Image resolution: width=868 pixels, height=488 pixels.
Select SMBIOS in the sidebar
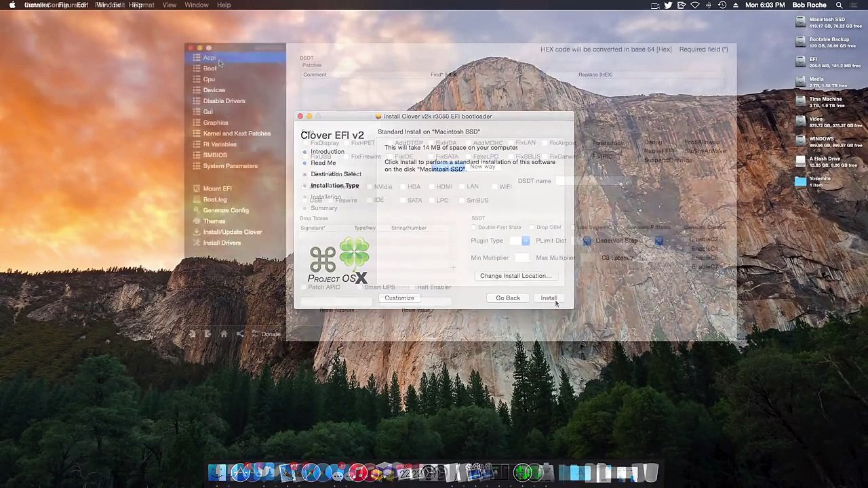214,155
